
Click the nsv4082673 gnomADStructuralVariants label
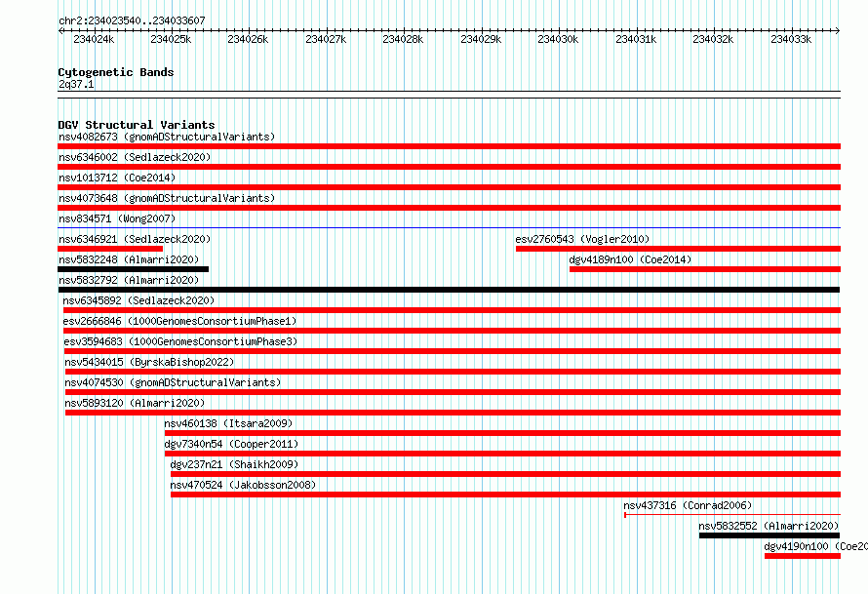coord(167,137)
